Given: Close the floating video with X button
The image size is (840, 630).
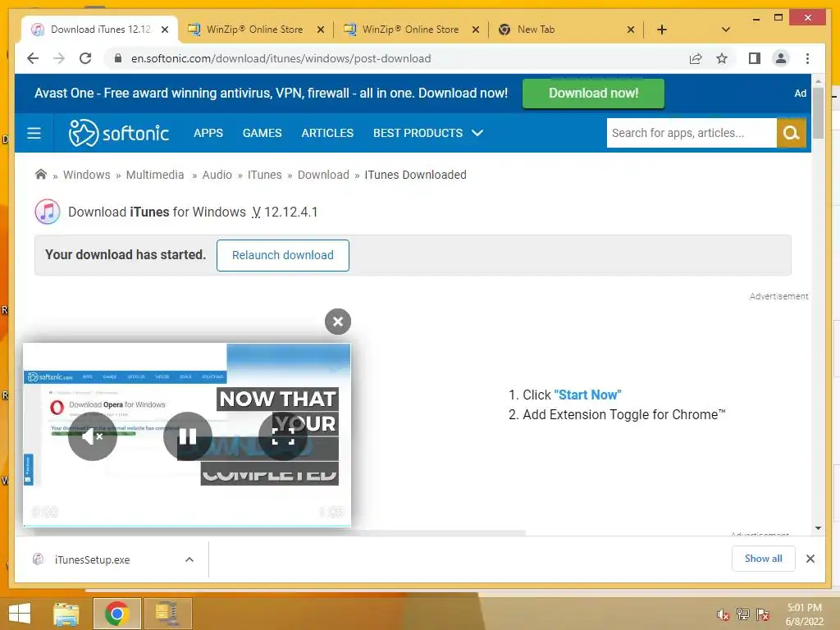Looking at the screenshot, I should pyautogui.click(x=337, y=322).
